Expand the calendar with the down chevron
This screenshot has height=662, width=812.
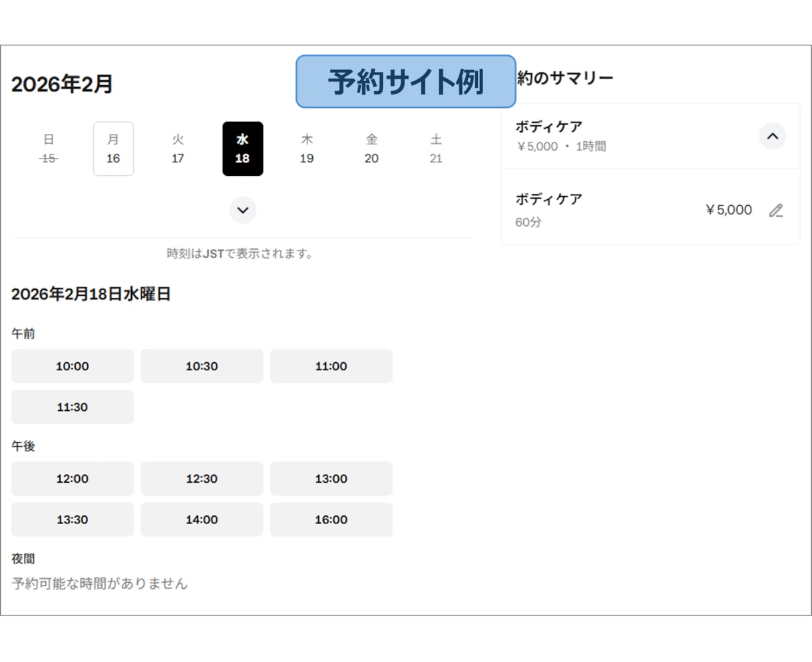(x=243, y=210)
